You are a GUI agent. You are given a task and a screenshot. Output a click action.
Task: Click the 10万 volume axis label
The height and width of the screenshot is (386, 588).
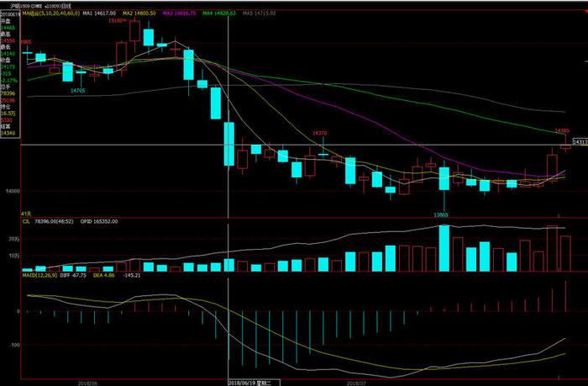point(14,256)
